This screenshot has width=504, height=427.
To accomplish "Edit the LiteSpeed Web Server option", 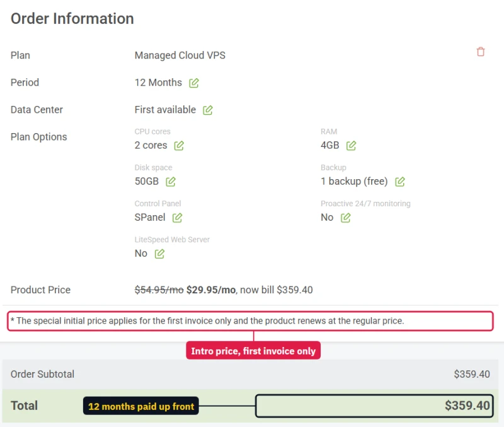I will [x=159, y=254].
